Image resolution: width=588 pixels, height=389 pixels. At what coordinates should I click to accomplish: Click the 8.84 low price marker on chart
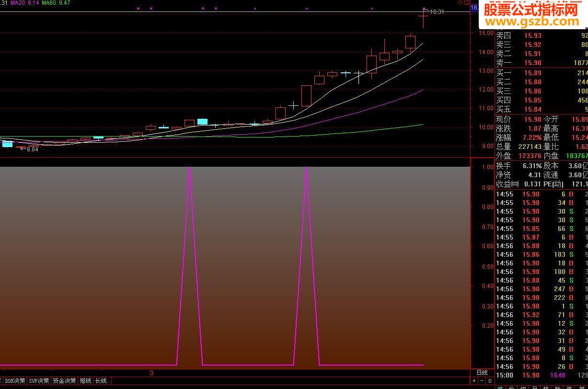click(x=32, y=149)
